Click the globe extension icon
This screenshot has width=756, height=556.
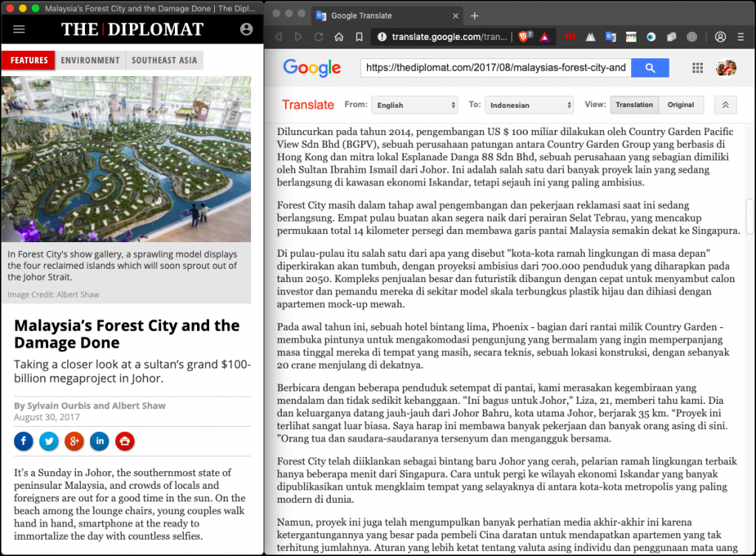[x=692, y=37]
